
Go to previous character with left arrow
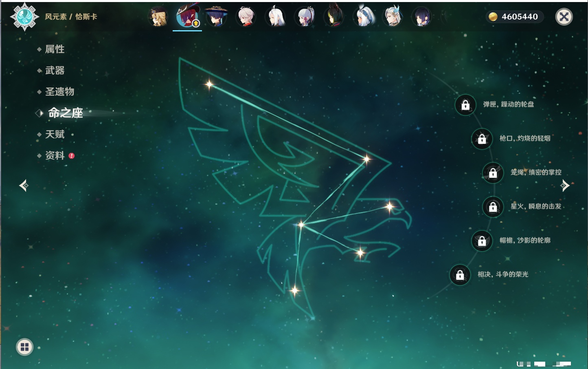click(24, 186)
